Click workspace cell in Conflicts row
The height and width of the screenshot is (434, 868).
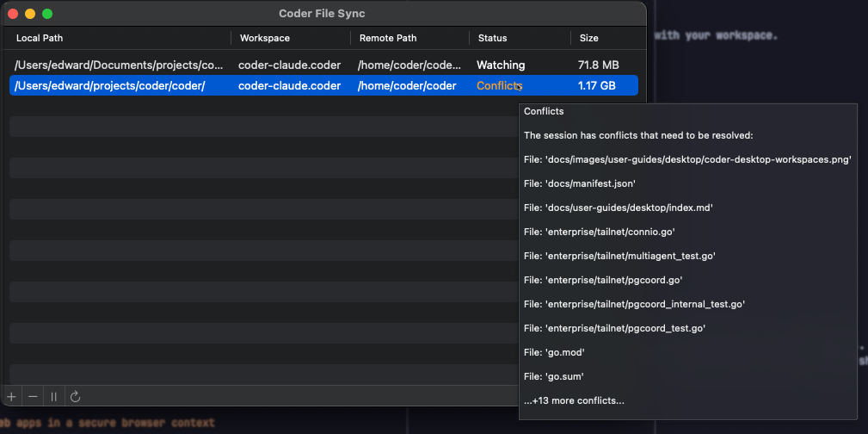(290, 86)
